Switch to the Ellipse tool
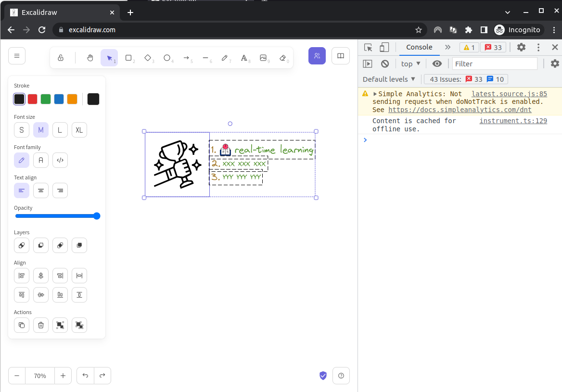Screen dimensions: 562x392 pos(167,58)
